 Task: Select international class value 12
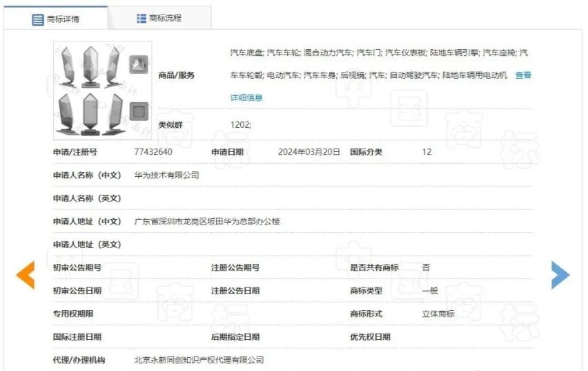click(x=427, y=152)
